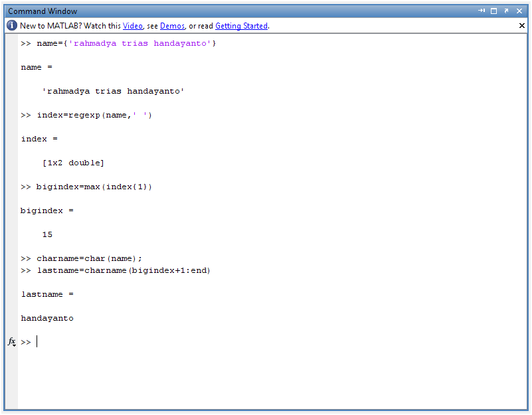Viewport: 532px width, 415px height.
Task: Open the MATLAB Demos link
Action: [x=172, y=26]
